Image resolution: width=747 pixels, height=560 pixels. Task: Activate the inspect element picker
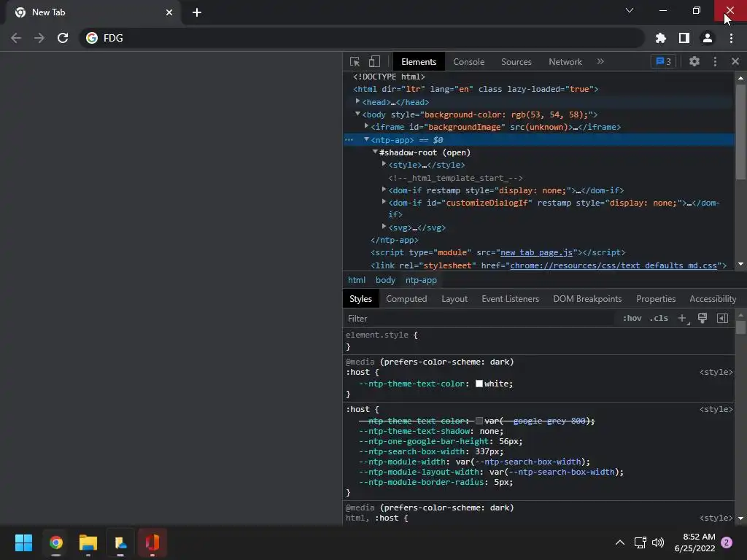pyautogui.click(x=355, y=61)
